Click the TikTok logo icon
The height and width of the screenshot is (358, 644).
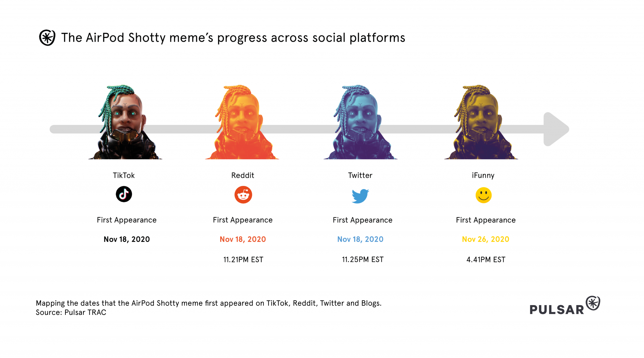[124, 194]
